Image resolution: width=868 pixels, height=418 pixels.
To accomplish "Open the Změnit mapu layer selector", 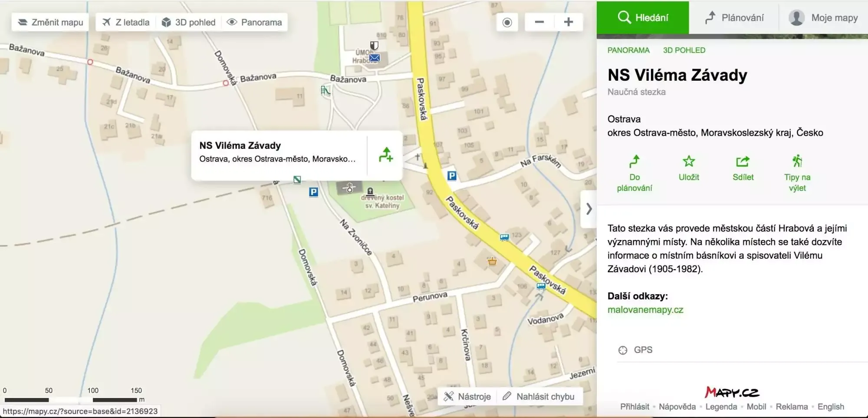I will 50,22.
